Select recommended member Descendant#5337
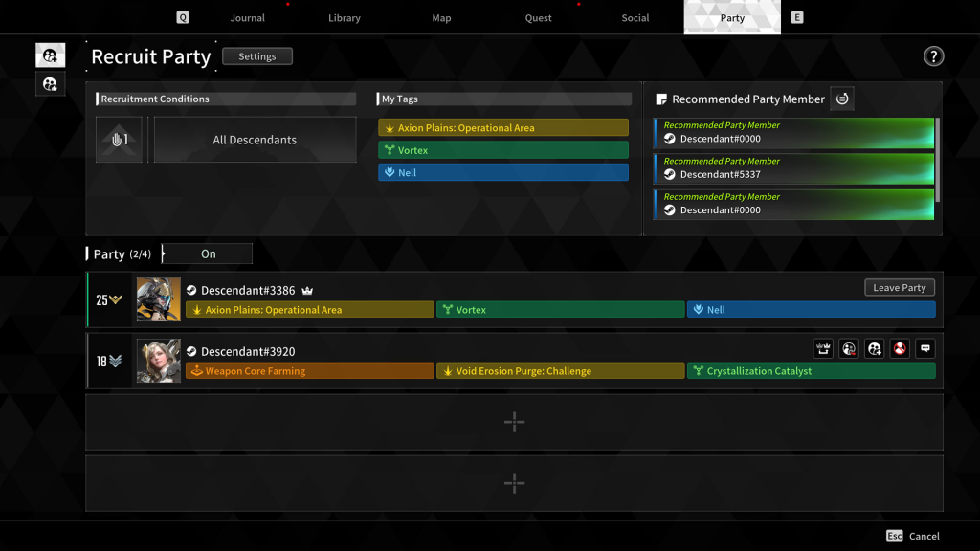980x551 pixels. pyautogui.click(x=793, y=168)
